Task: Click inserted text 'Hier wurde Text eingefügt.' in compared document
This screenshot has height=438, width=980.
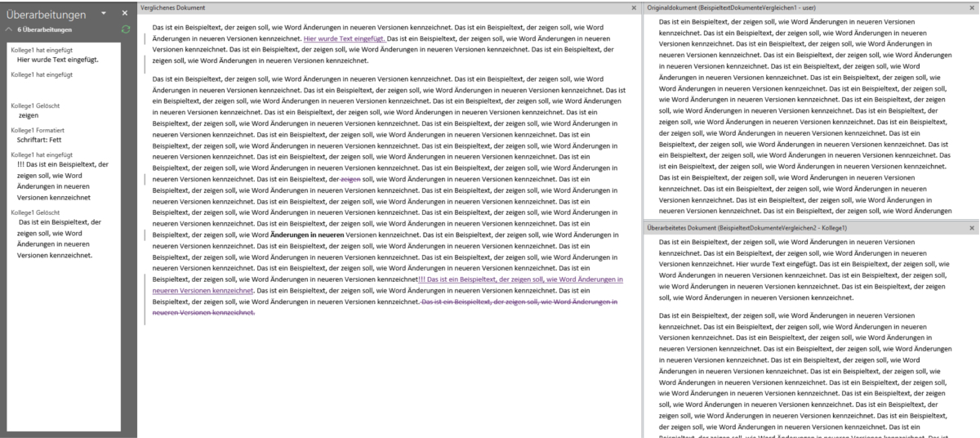Action: pos(344,38)
